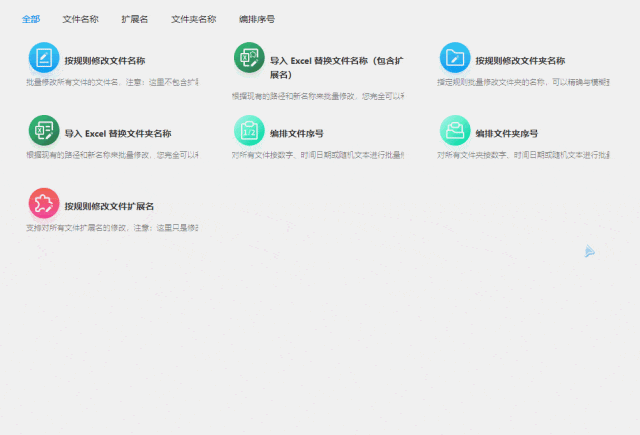Go to the 编排序号 tab
Image resolution: width=640 pixels, height=435 pixels.
(x=256, y=19)
